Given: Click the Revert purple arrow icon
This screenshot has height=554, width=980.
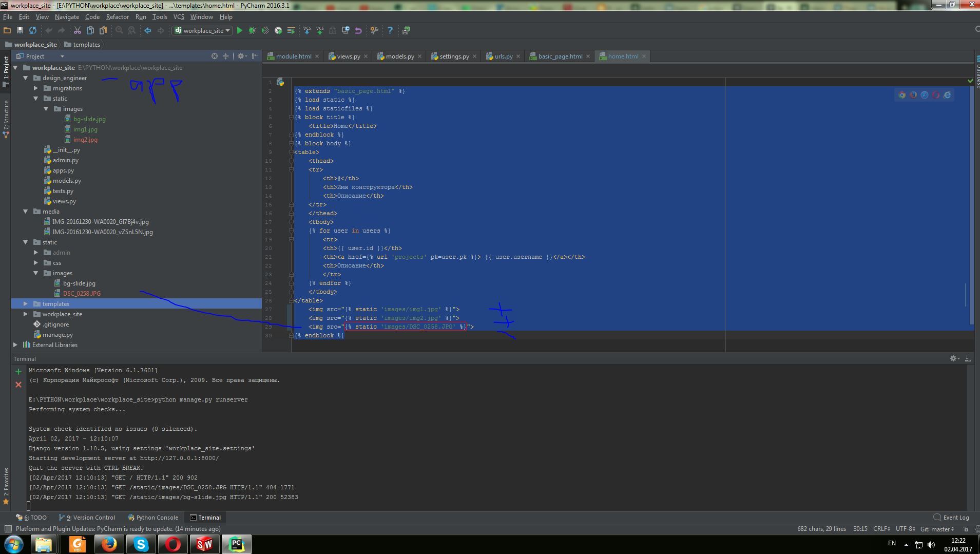Looking at the screenshot, I should click(358, 30).
